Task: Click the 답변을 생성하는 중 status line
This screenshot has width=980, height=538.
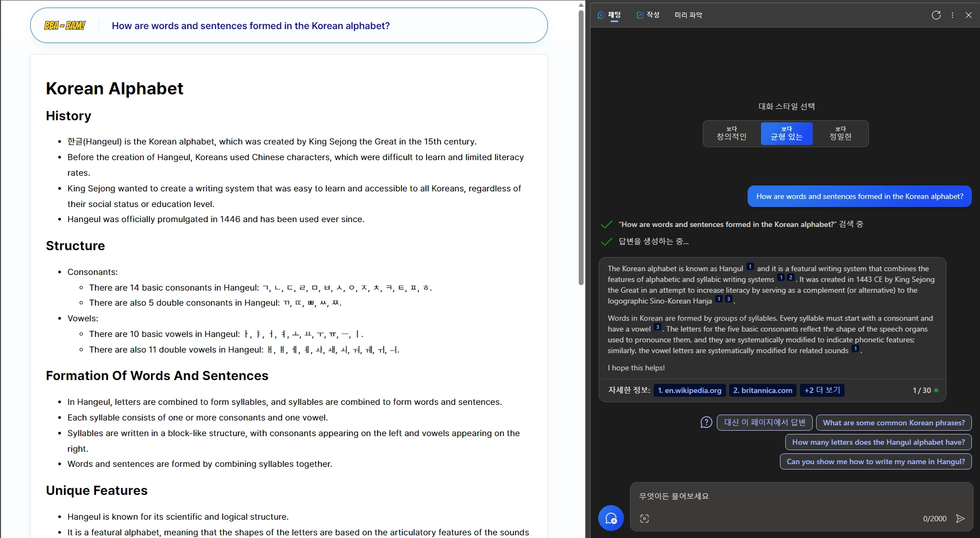Action: 653,241
